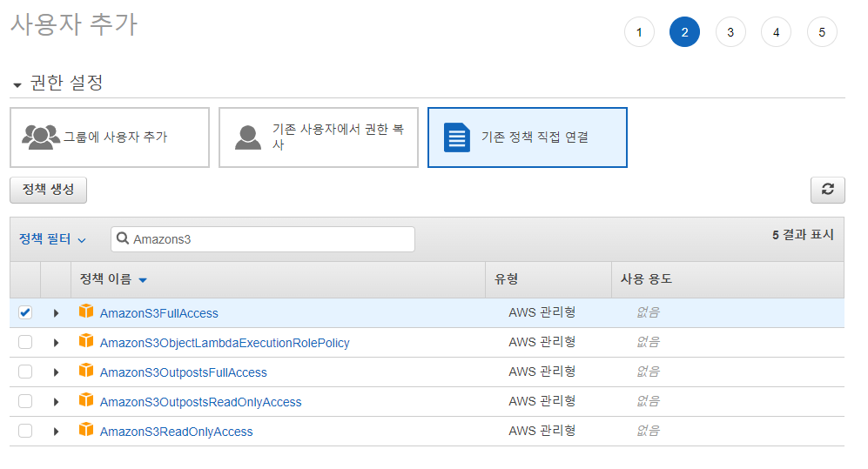Expand AmazonS3ObjectLambdaExecutionRolePolicy details arrow
This screenshot has height=469, width=868.
[x=56, y=343]
